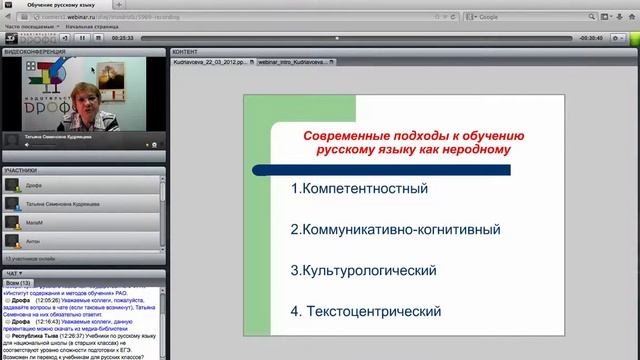The width and height of the screenshot is (640, 360).
Task: Click the presenter's webcam video
Action: [x=84, y=94]
